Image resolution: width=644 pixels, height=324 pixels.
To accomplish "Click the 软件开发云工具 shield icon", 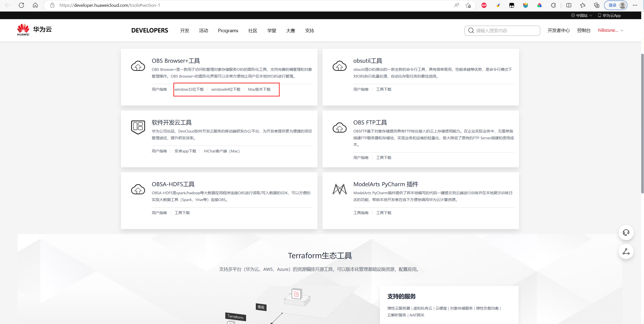I will [x=138, y=127].
